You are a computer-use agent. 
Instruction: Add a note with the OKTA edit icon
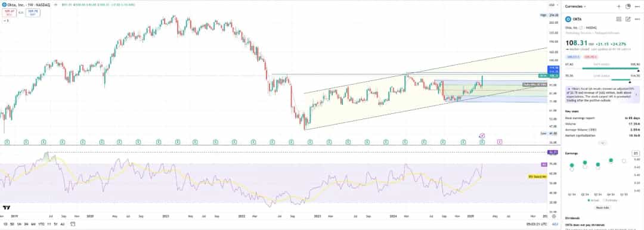(x=628, y=19)
